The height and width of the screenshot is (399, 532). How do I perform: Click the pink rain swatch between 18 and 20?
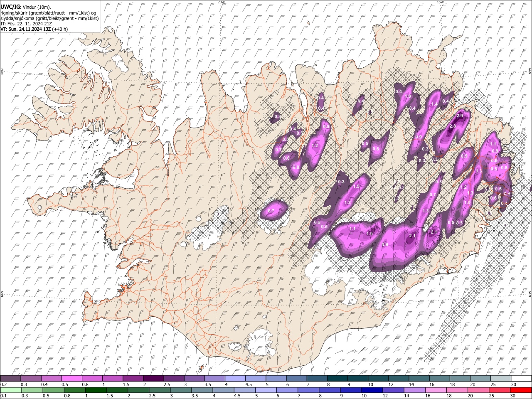[x=456, y=390]
